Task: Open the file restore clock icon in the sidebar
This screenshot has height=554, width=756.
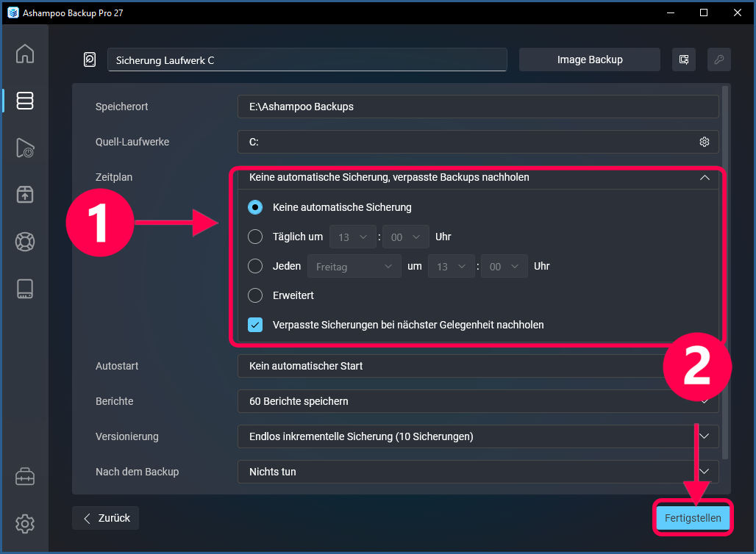Action: [x=25, y=148]
